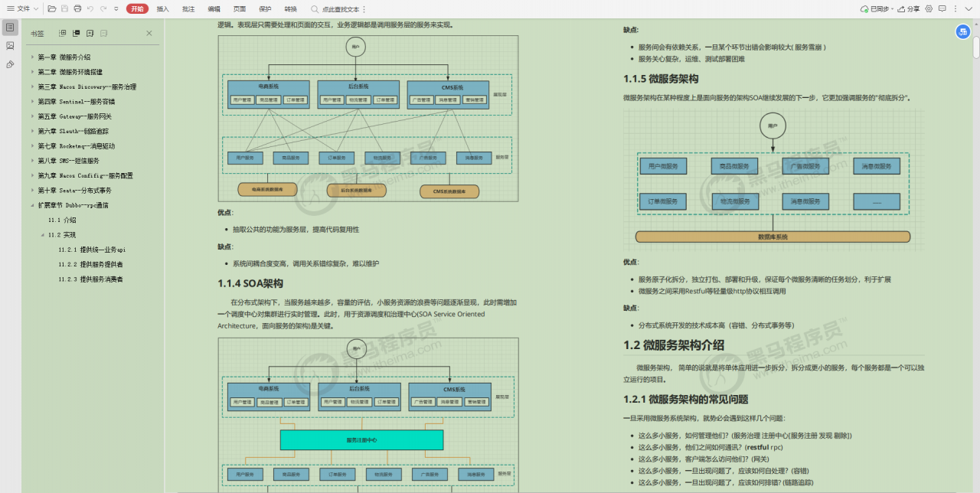The image size is (980, 493).
Task: Go to bookmark 第十章 Seata--分布式事务
Action: click(75, 191)
